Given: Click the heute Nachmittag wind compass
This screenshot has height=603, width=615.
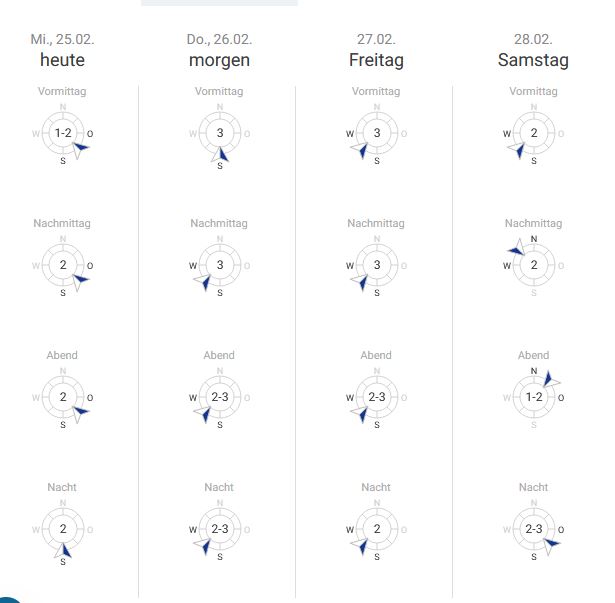Looking at the screenshot, I should (x=63, y=265).
